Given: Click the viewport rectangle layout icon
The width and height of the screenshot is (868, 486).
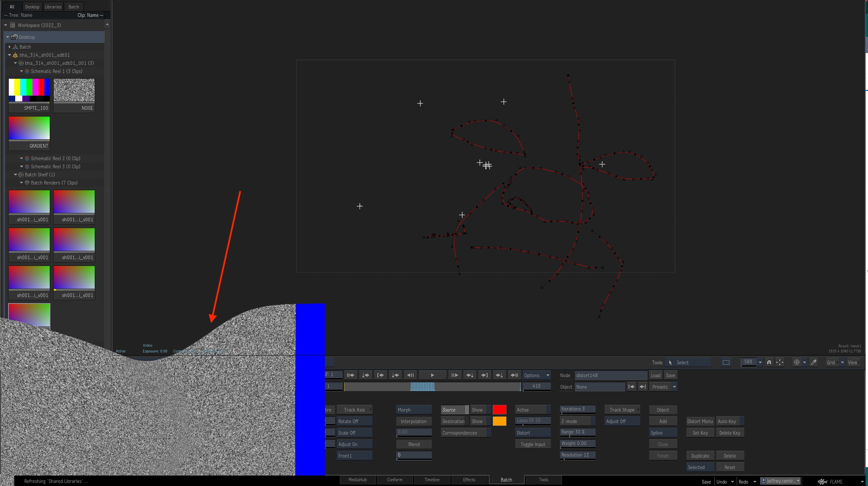Looking at the screenshot, I should coord(726,362).
